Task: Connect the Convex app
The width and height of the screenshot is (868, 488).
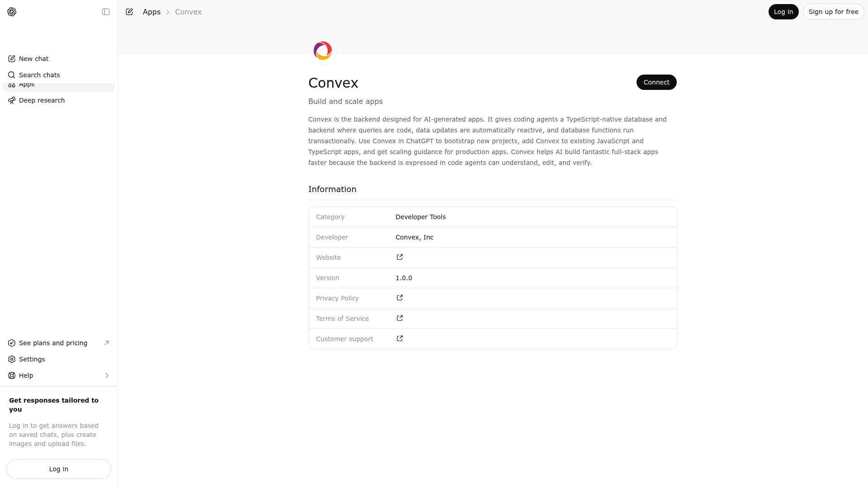Action: (x=656, y=82)
